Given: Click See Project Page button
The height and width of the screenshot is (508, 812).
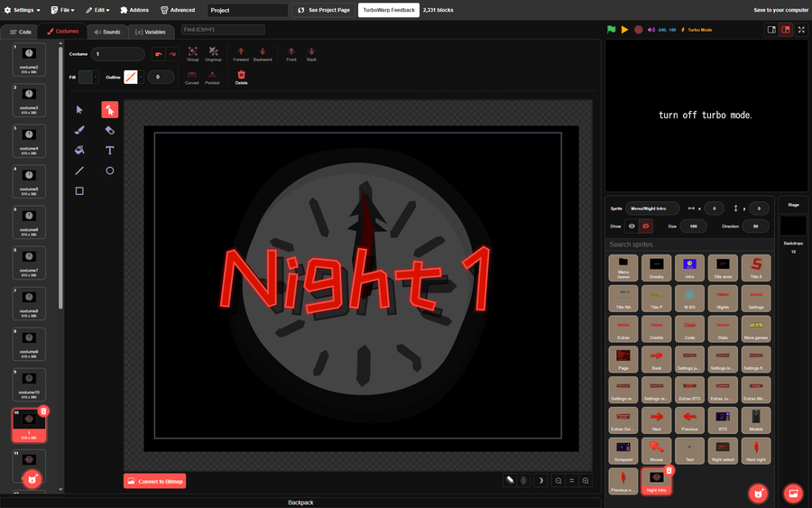Looking at the screenshot, I should pyautogui.click(x=324, y=10).
